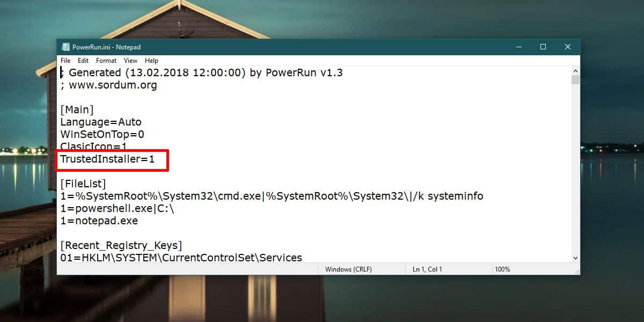Click the scrollbar down arrow
The height and width of the screenshot is (322, 644).
click(x=575, y=258)
